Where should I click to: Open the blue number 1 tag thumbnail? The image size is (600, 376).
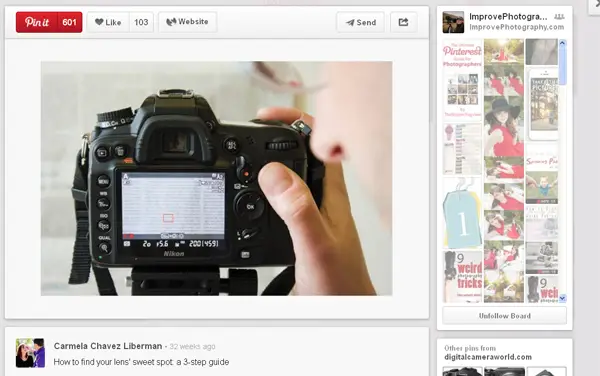point(462,213)
